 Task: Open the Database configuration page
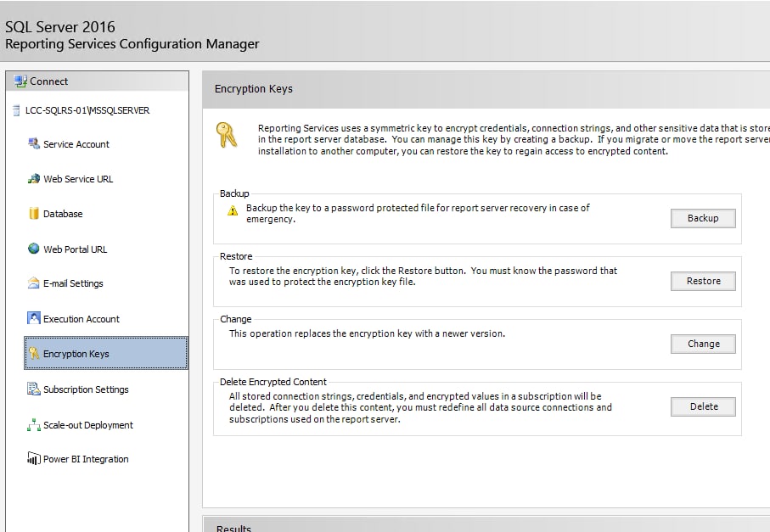click(63, 214)
